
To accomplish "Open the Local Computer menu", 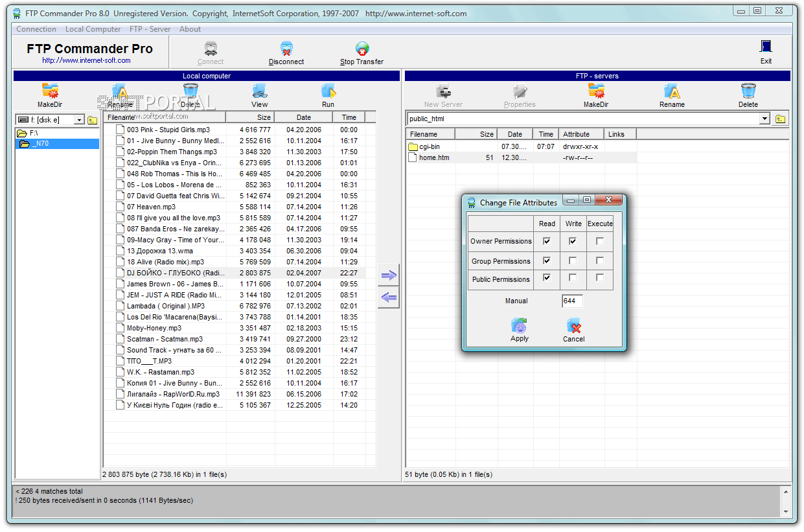I will pyautogui.click(x=93, y=29).
